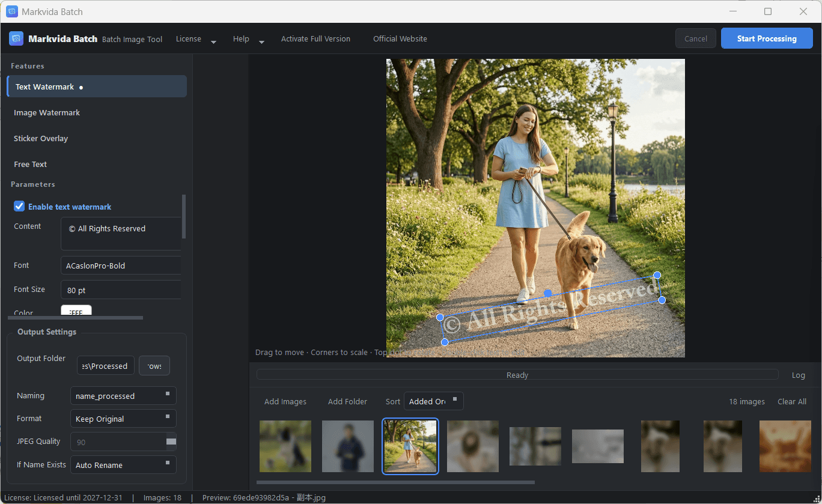Image resolution: width=822 pixels, height=504 pixels.
Task: Click the parameters panel horizontal scrollbar
Action: (x=75, y=318)
